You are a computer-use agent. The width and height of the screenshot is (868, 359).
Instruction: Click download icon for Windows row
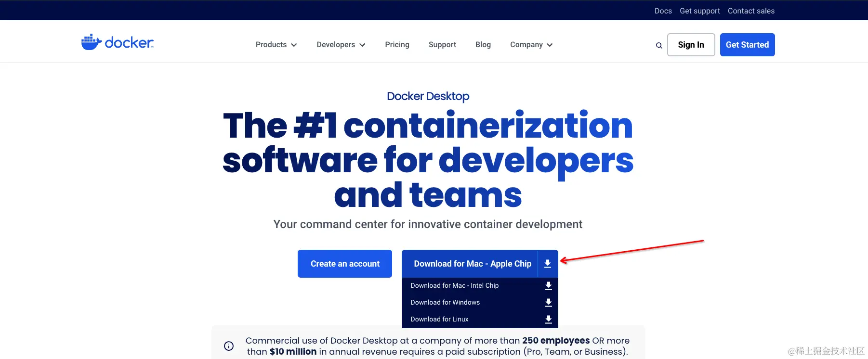point(548,303)
